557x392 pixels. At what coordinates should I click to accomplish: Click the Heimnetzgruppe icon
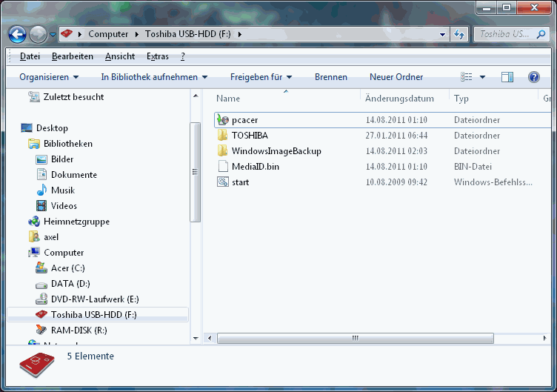coord(34,222)
